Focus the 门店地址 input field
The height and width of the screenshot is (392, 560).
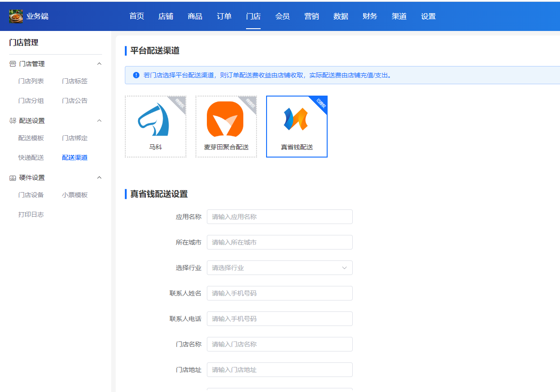pyautogui.click(x=280, y=370)
